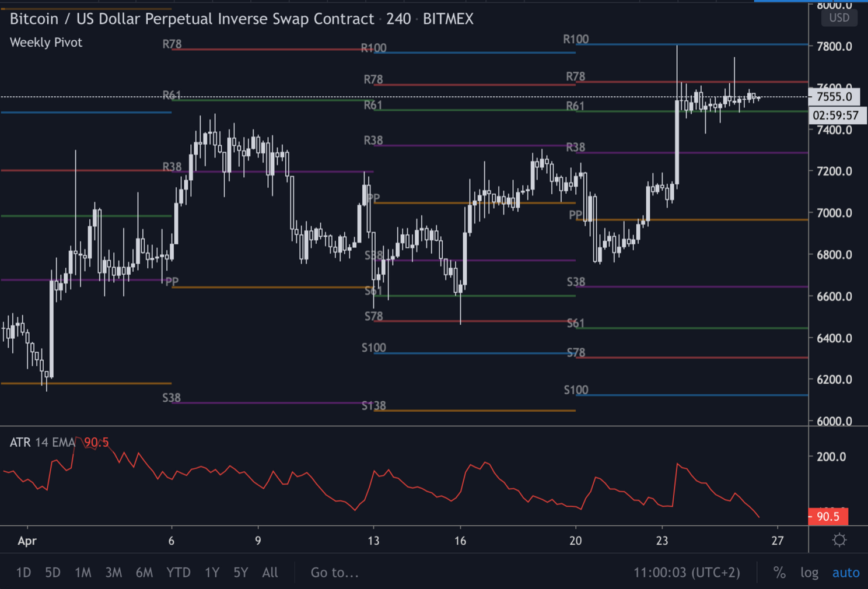Click the S138 pivot label
This screenshot has width=868, height=589.
373,405
